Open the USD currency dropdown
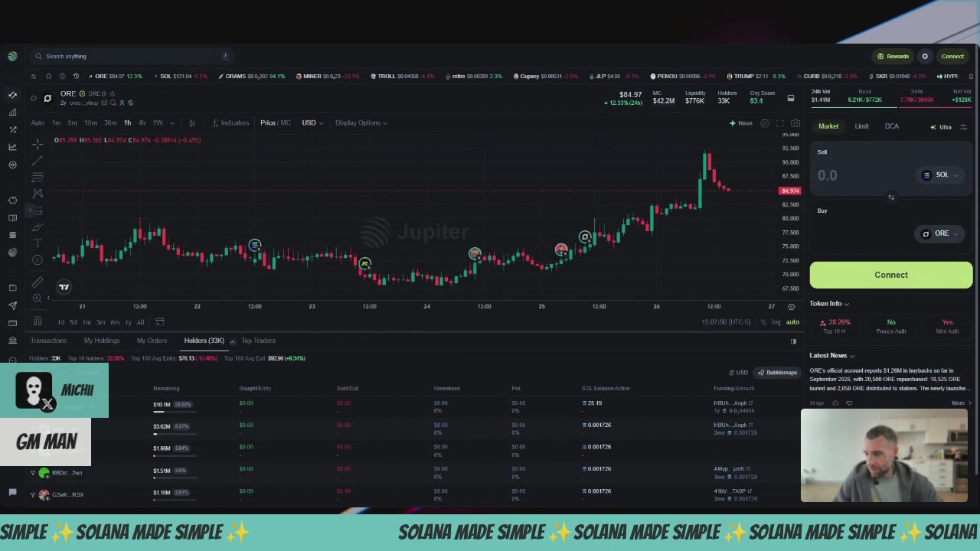Viewport: 980px width, 551px height. pos(312,122)
